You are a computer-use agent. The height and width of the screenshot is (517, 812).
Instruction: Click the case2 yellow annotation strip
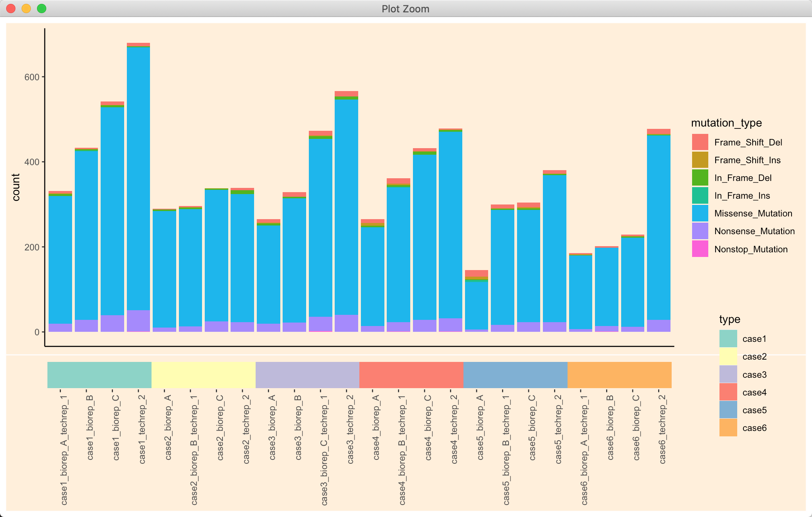204,375
